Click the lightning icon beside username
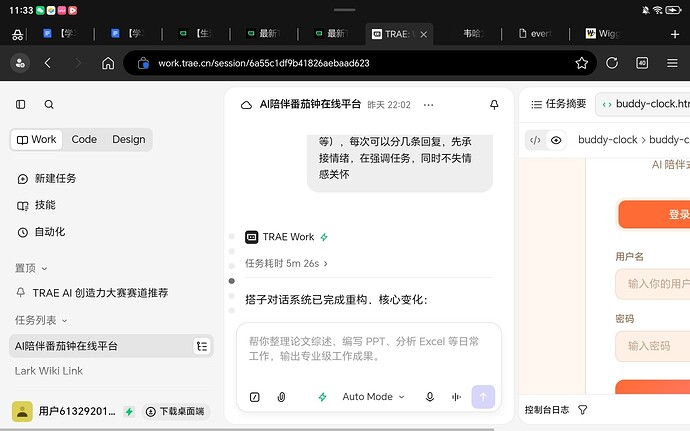Image resolution: width=690 pixels, height=431 pixels. point(129,412)
